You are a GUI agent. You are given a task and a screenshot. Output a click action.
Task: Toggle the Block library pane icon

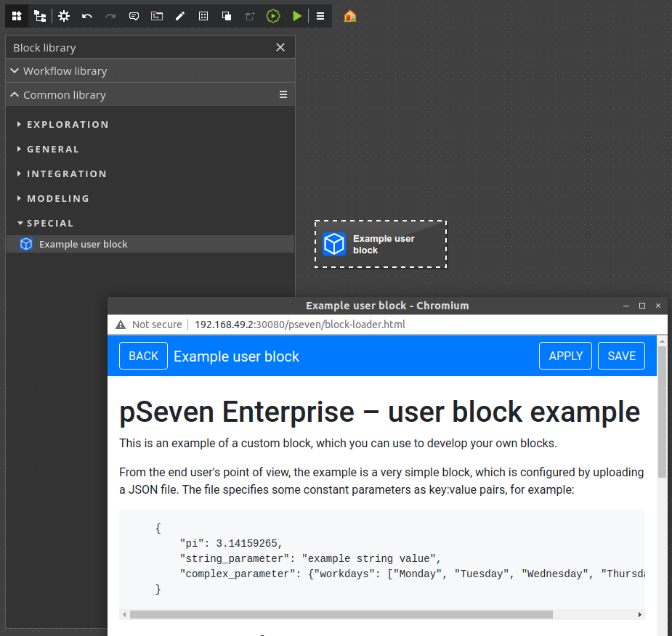pos(17,16)
